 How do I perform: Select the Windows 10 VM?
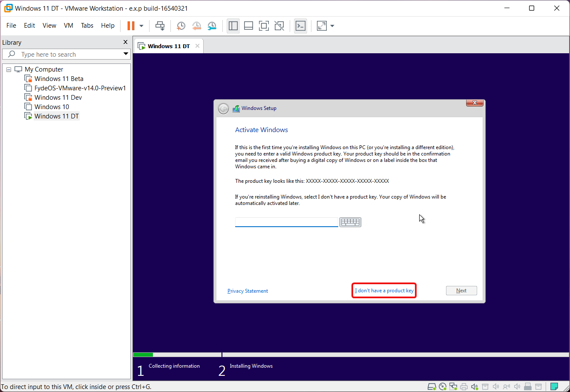52,107
